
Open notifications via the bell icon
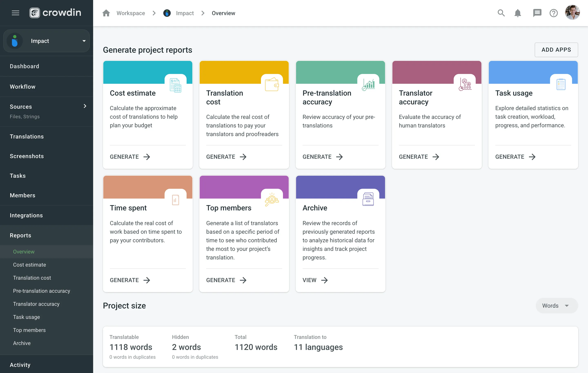point(518,13)
